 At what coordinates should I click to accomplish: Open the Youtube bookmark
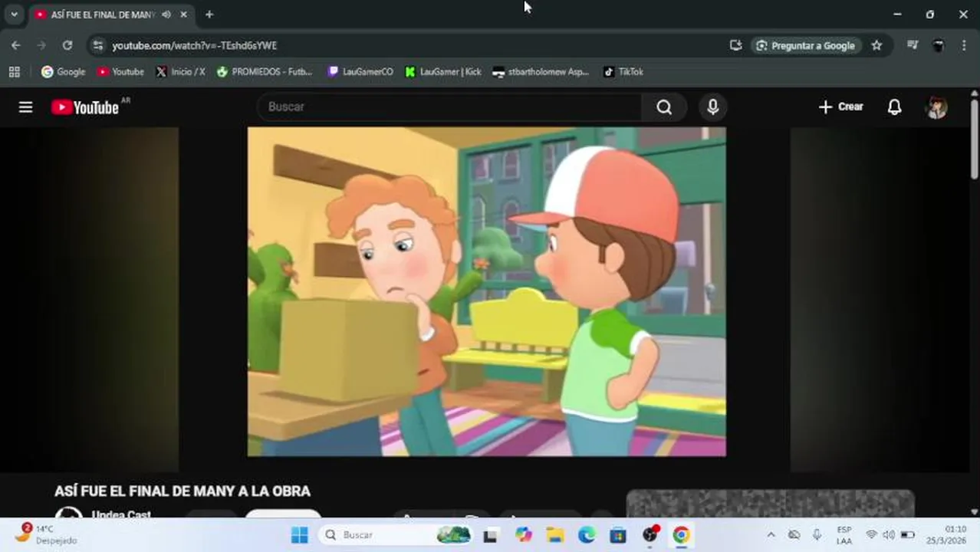coord(120,72)
